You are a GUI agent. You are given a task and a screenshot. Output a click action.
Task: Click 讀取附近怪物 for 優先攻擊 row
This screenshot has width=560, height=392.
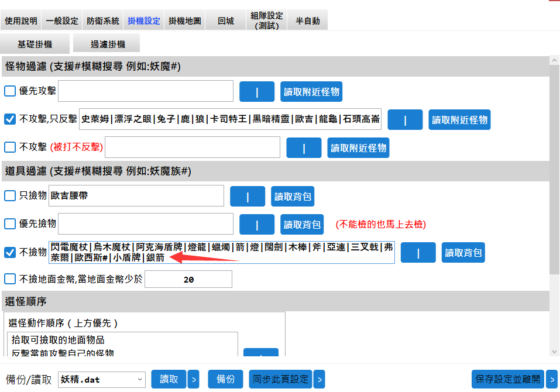311,92
